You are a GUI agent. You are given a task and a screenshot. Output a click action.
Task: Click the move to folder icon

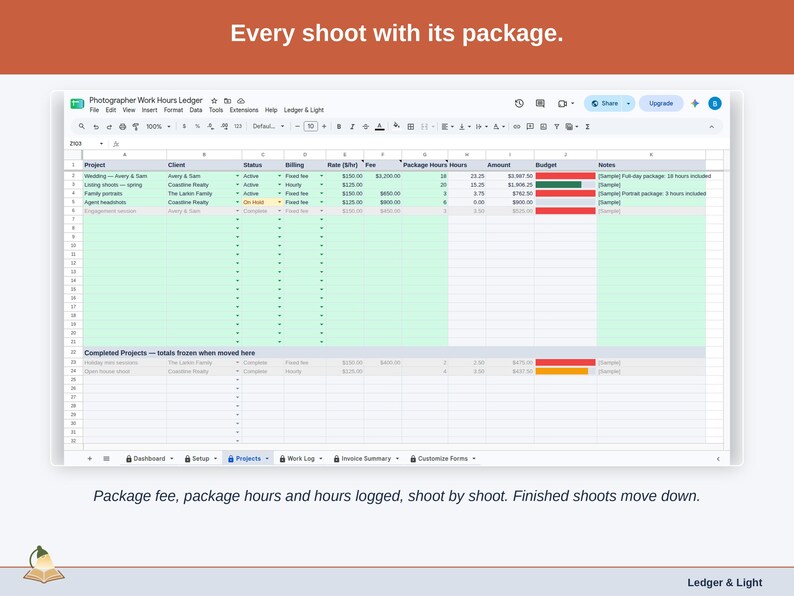click(227, 101)
